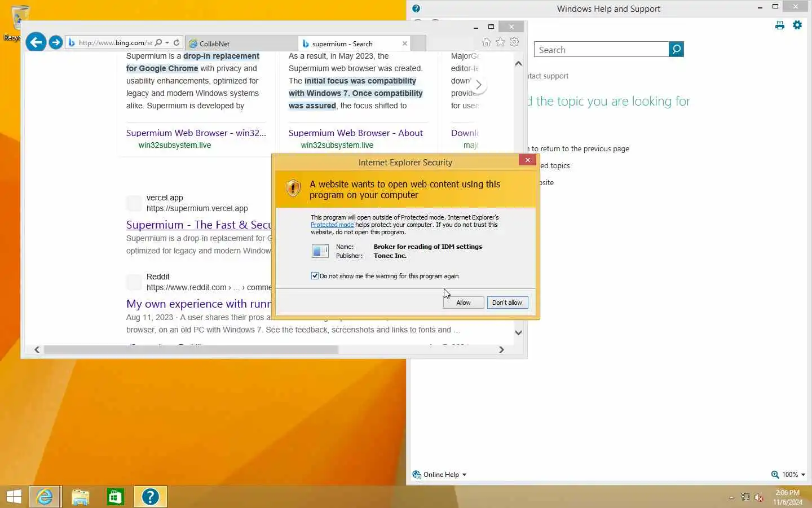Click the https://supermium.vercel.app URL text
This screenshot has width=812, height=508.
[197, 208]
